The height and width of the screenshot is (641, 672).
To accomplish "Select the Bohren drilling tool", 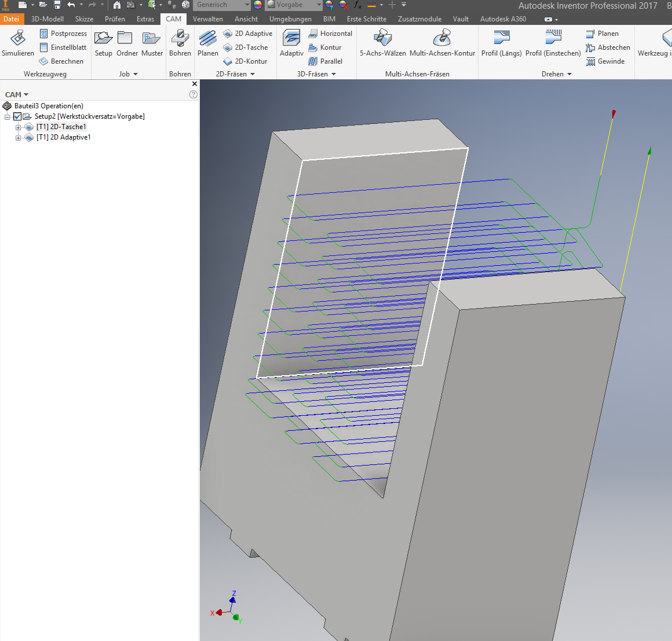I will (x=180, y=43).
